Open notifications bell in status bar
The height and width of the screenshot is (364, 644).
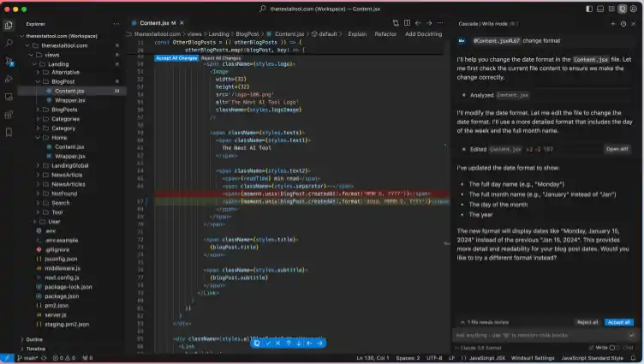(634, 358)
